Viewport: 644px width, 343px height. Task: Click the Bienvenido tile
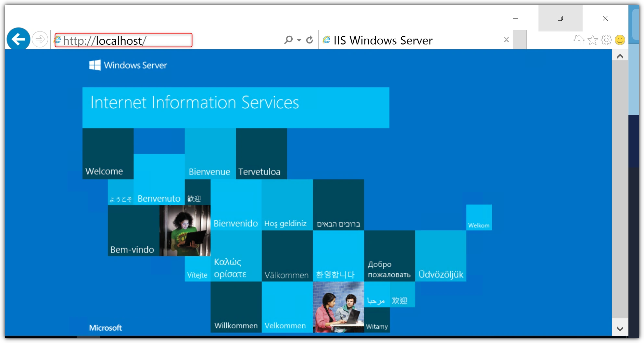[x=236, y=205]
